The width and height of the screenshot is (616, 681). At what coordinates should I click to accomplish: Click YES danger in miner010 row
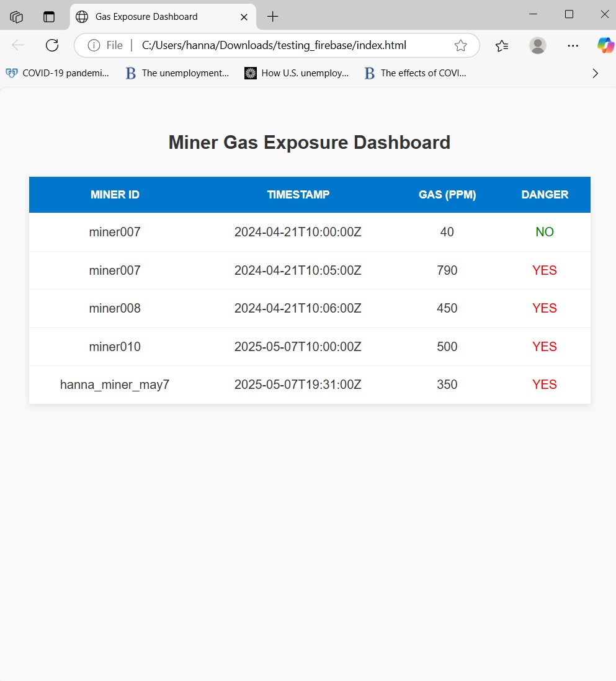(545, 347)
